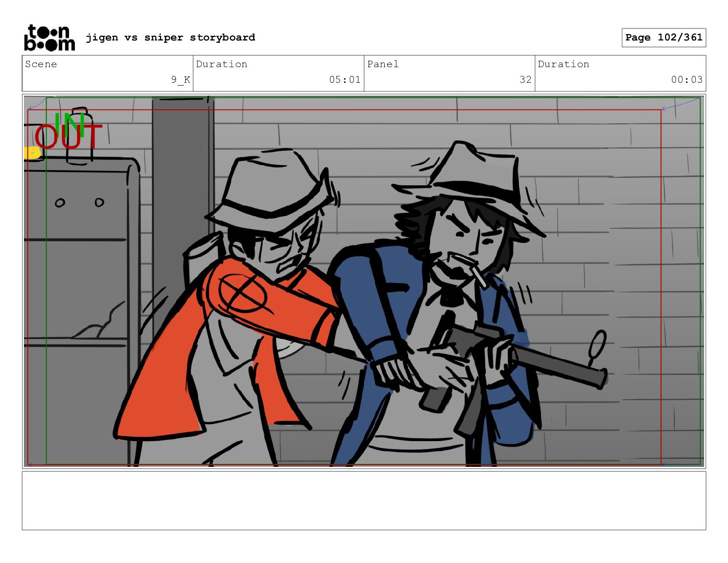Click the green 'IN' camera frame label
Viewport: 728px width, 563px height.
(69, 125)
